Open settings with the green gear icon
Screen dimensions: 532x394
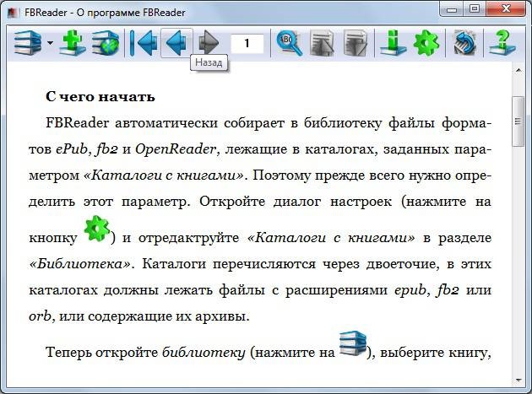pyautogui.click(x=426, y=43)
